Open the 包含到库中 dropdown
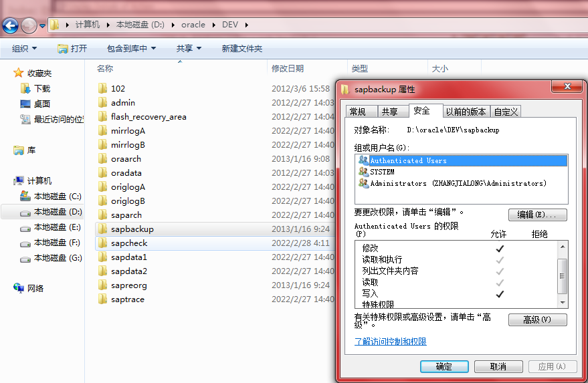Viewport: 588px width, 383px height. click(x=131, y=48)
